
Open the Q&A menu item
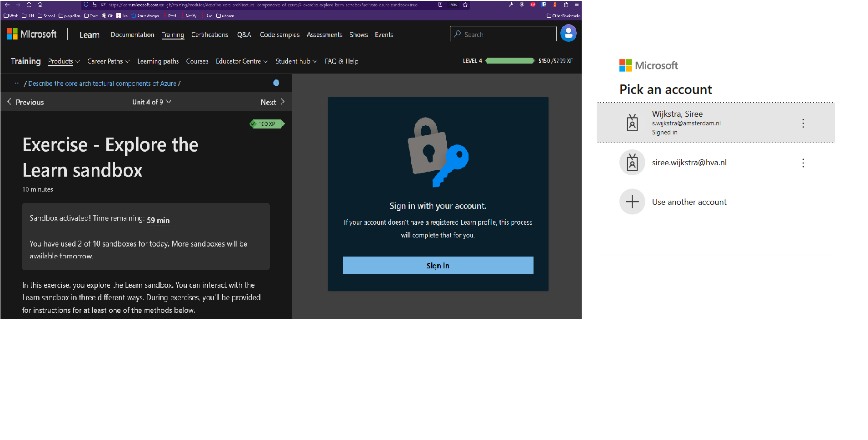coord(244,35)
